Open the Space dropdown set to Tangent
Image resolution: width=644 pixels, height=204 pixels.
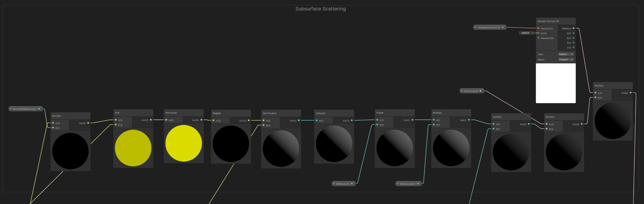tap(566, 60)
